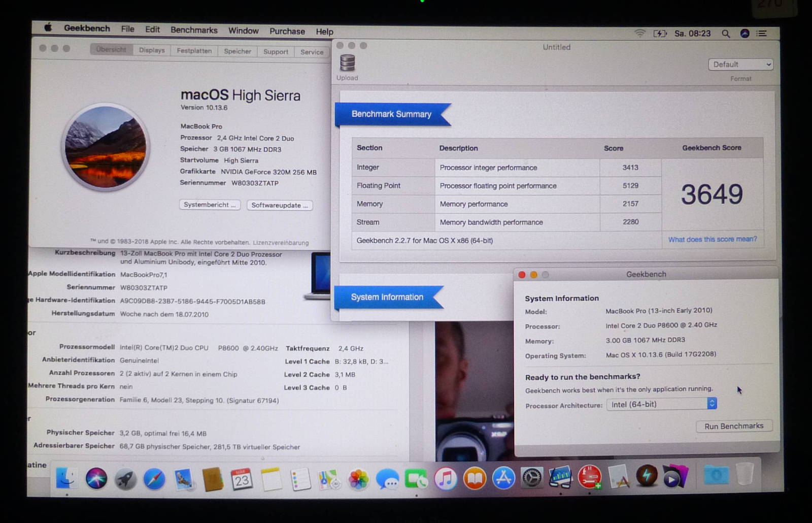This screenshot has height=523, width=812.
Task: Open the Benchmarks menu
Action: point(194,30)
